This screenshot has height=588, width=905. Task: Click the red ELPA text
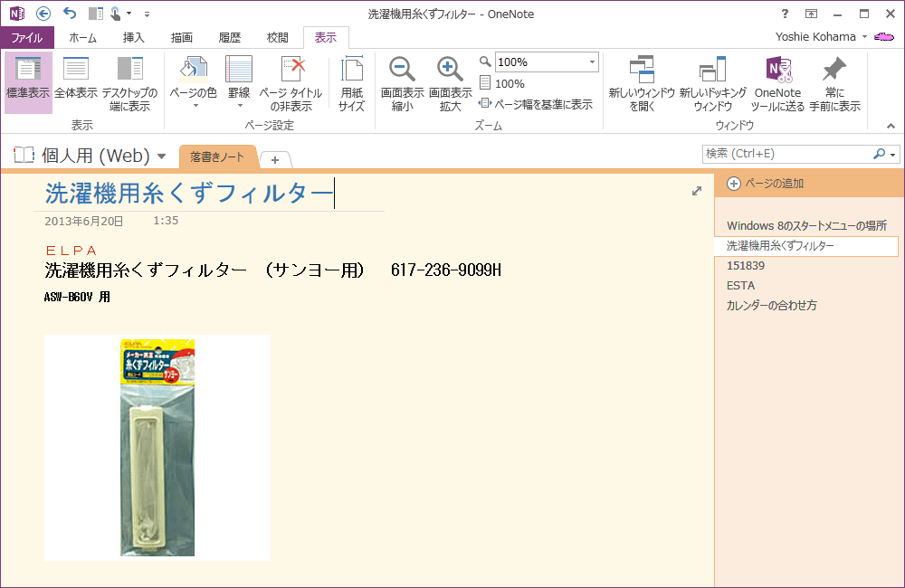point(71,251)
